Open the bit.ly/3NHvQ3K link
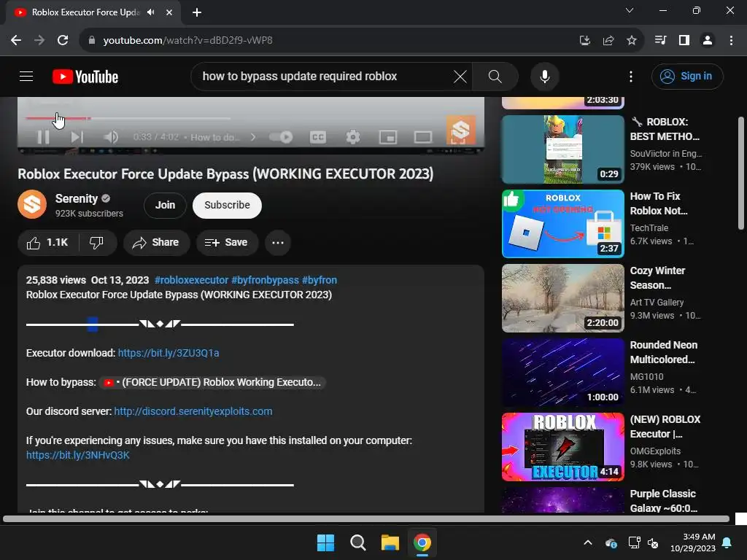The image size is (747, 560). 77,455
